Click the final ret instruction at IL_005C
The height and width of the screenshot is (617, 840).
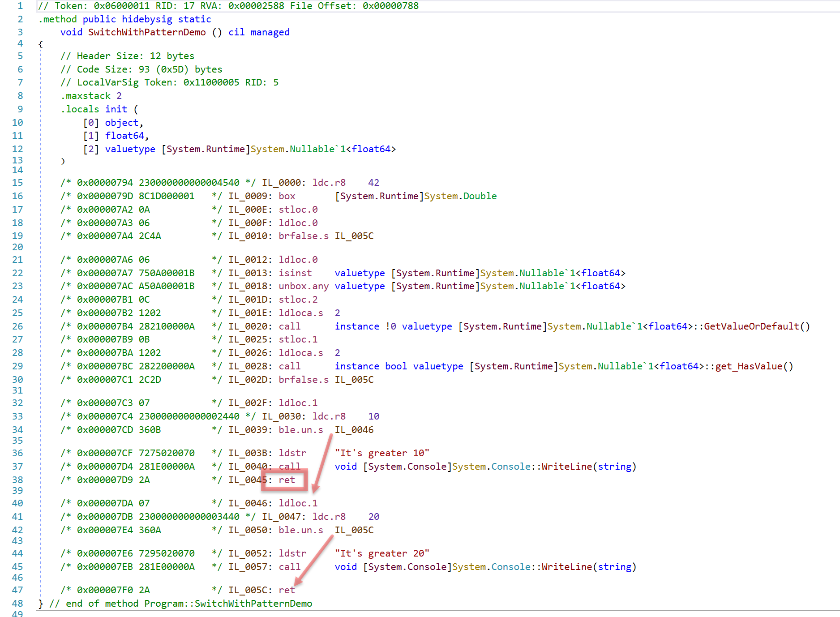pyautogui.click(x=287, y=590)
